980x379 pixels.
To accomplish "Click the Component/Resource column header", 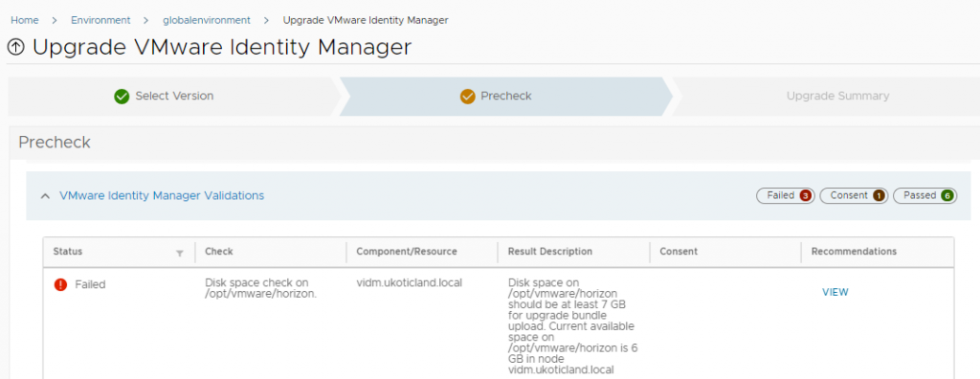I will 406,252.
